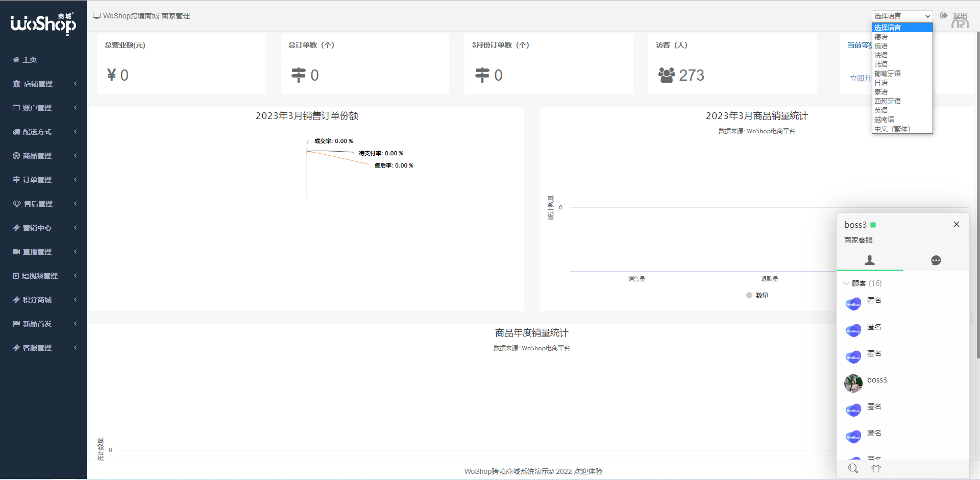Click the shirt icon in the chat panel
Screen dimensions: 980x480
pos(876,468)
